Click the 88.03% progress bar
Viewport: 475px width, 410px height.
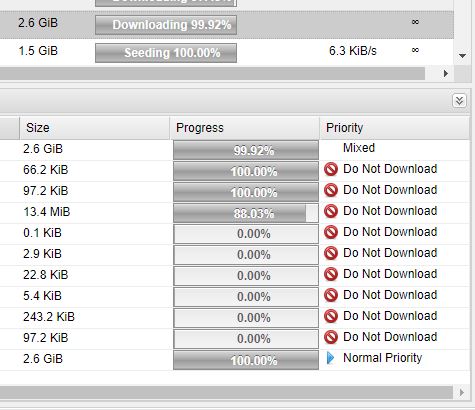(x=246, y=213)
